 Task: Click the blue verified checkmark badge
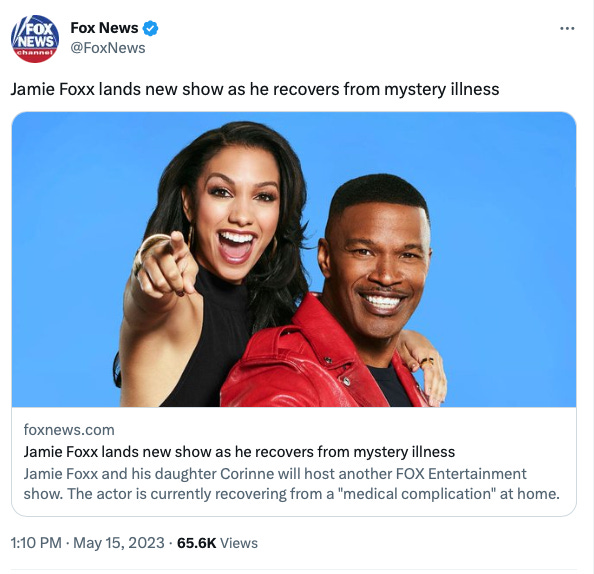150,28
